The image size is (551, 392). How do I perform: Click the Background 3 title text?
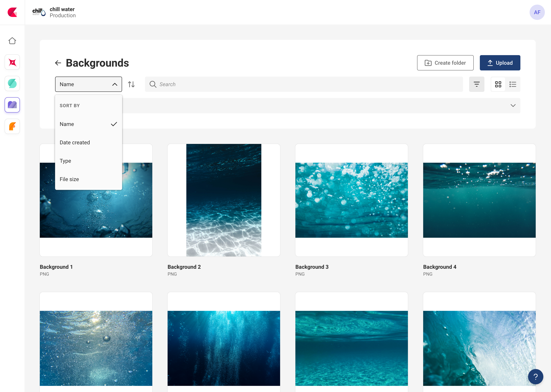point(312,267)
